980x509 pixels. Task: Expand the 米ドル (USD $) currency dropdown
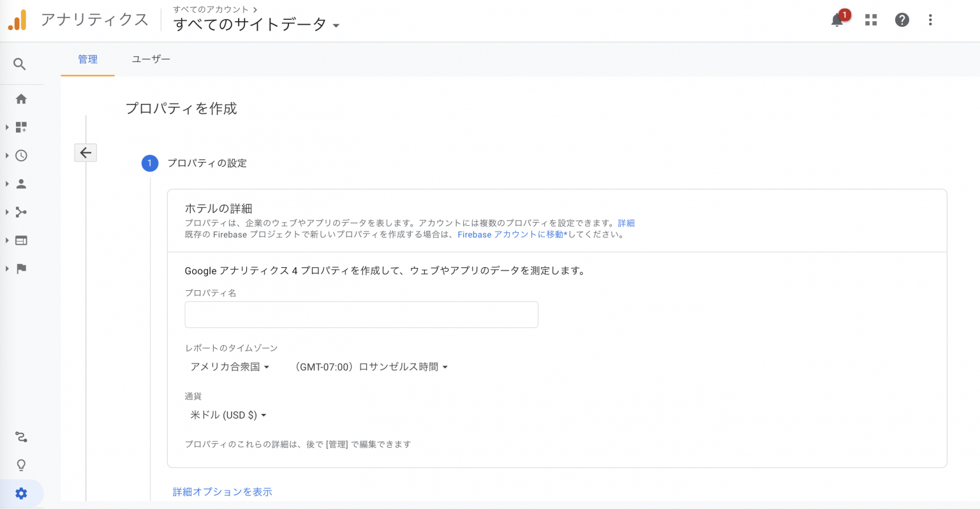228,415
